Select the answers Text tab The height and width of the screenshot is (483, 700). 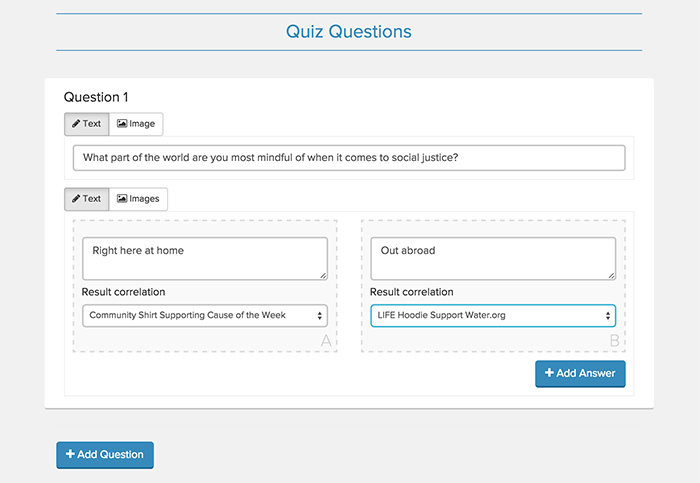coord(87,199)
